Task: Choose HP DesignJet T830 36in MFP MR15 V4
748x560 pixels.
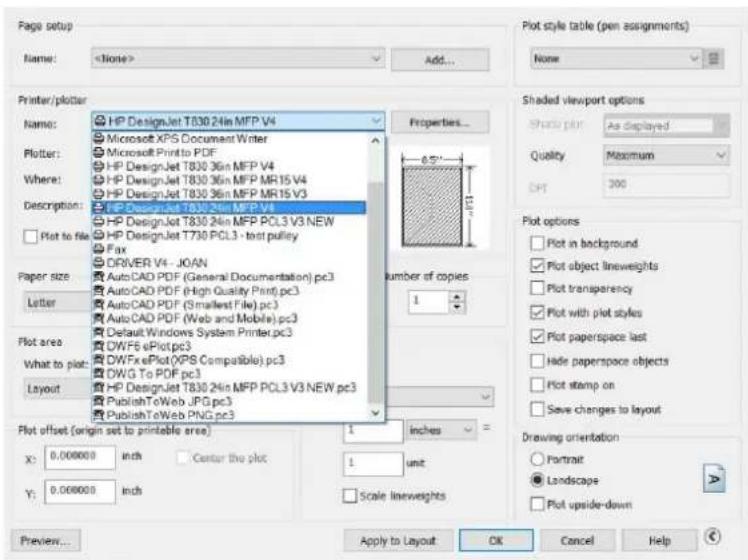Action: (x=231, y=180)
